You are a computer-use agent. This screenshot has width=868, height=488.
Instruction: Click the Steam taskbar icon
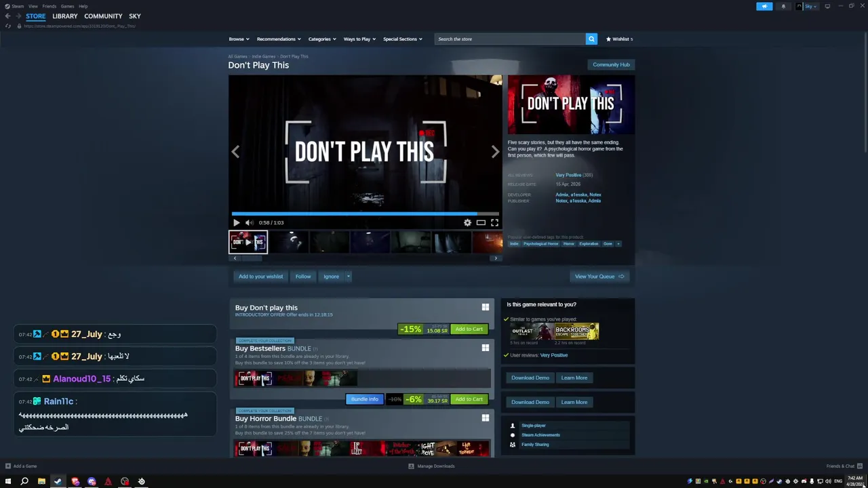58,481
